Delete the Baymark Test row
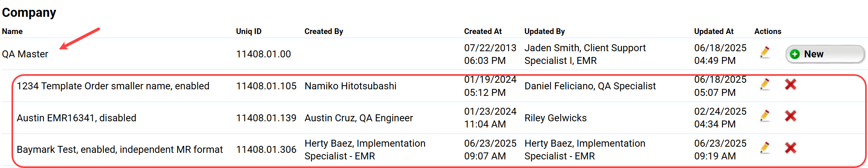The image size is (868, 168). (790, 148)
